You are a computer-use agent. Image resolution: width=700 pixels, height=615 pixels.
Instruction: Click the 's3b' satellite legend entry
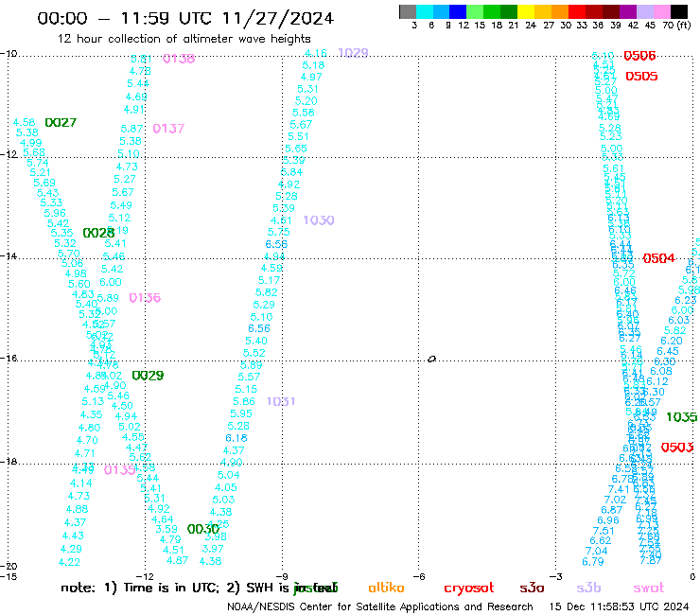[x=588, y=588]
